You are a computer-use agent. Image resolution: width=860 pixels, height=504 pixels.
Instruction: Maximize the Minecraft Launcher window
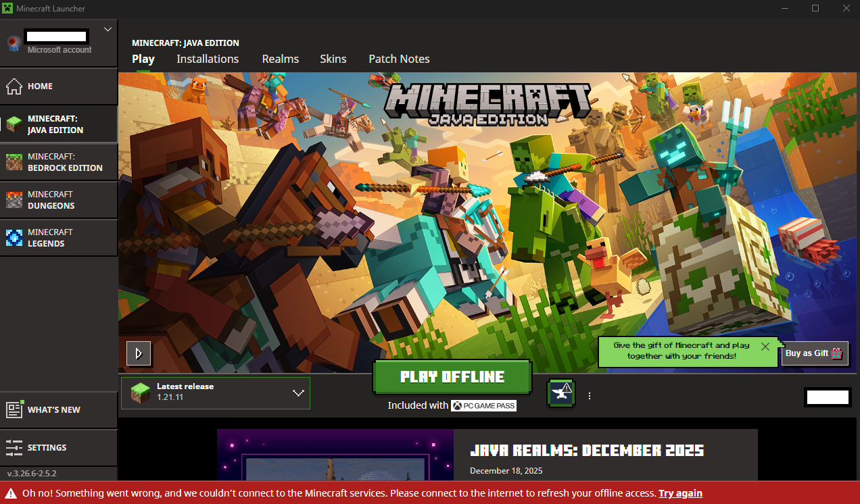click(815, 8)
